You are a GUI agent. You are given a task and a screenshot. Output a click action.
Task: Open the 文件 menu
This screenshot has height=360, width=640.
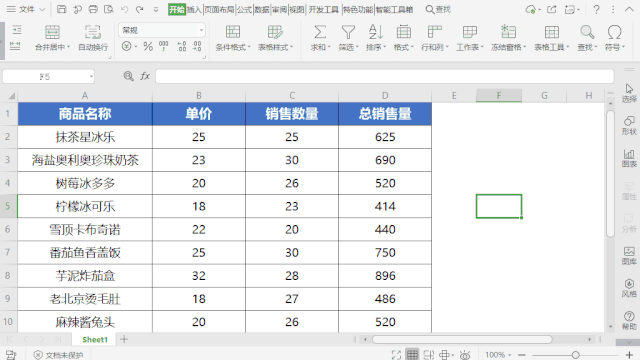[x=27, y=9]
